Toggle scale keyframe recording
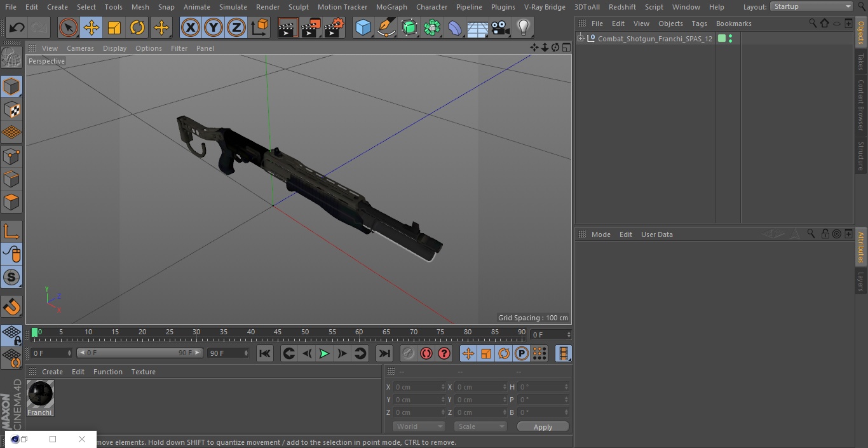Viewport: 868px width, 448px height. tap(486, 353)
